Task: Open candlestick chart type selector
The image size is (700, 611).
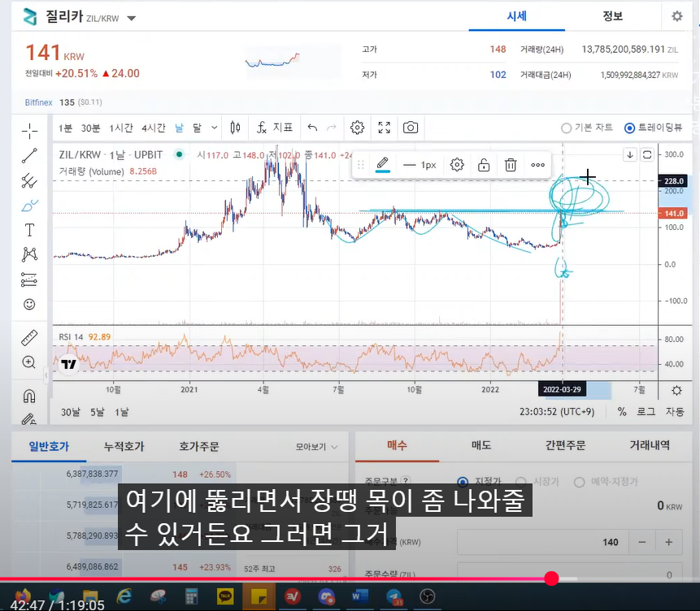Action: [235, 128]
